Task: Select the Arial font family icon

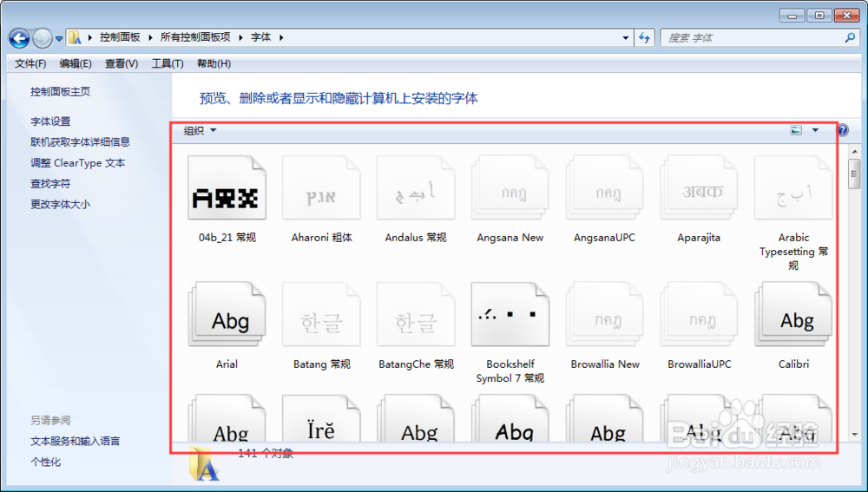Action: [x=227, y=314]
